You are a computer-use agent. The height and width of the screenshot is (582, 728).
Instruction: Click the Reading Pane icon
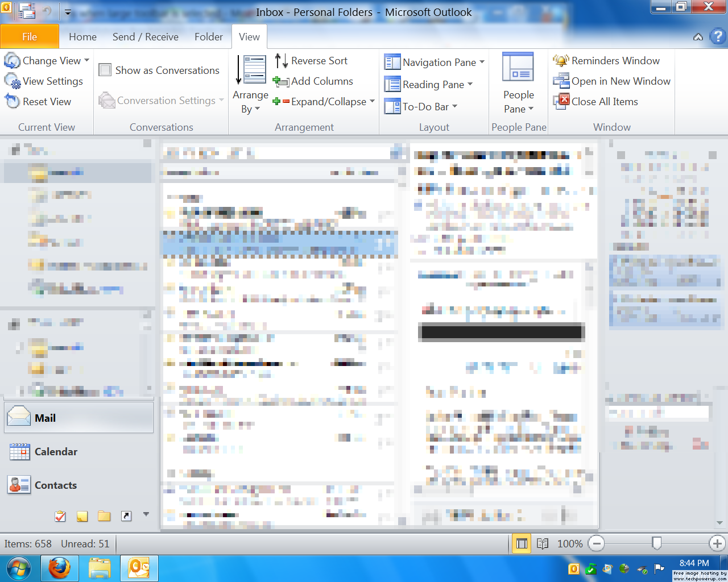tap(392, 84)
